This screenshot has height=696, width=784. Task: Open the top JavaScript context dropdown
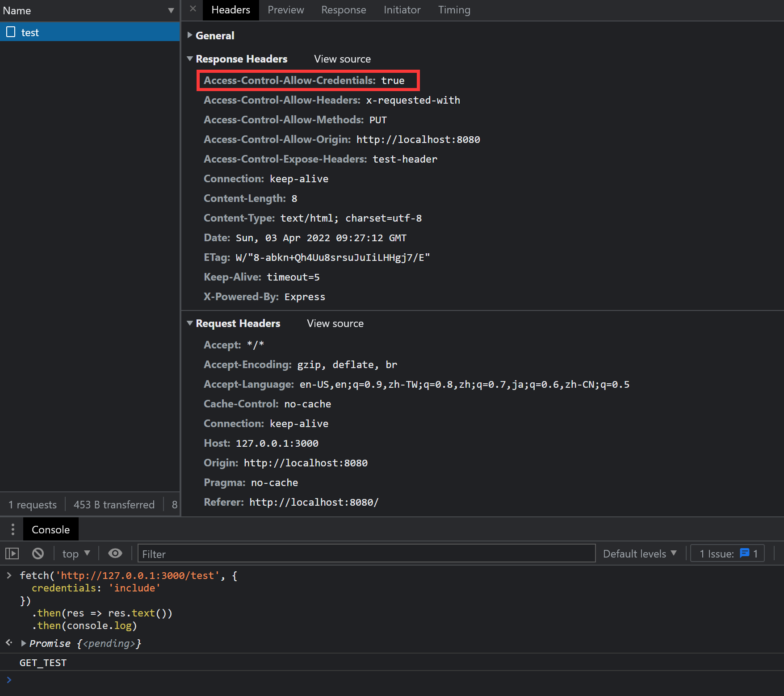[x=76, y=554]
